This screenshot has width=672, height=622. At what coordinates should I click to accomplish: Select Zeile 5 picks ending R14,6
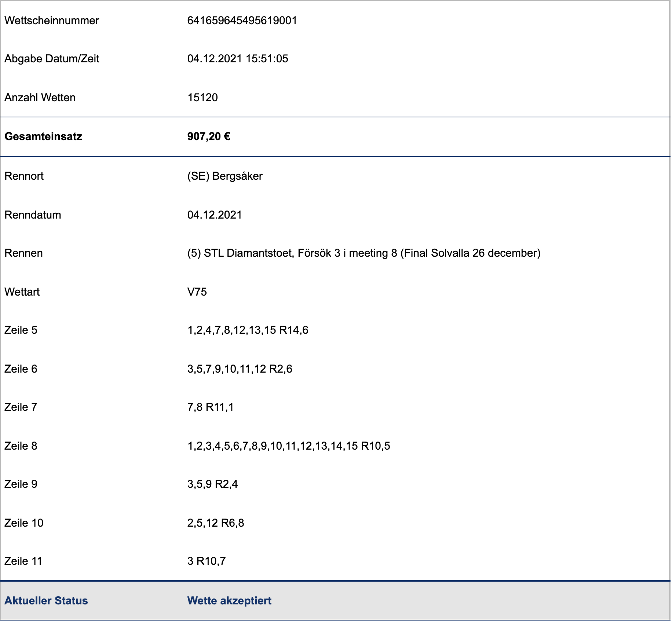[248, 330]
